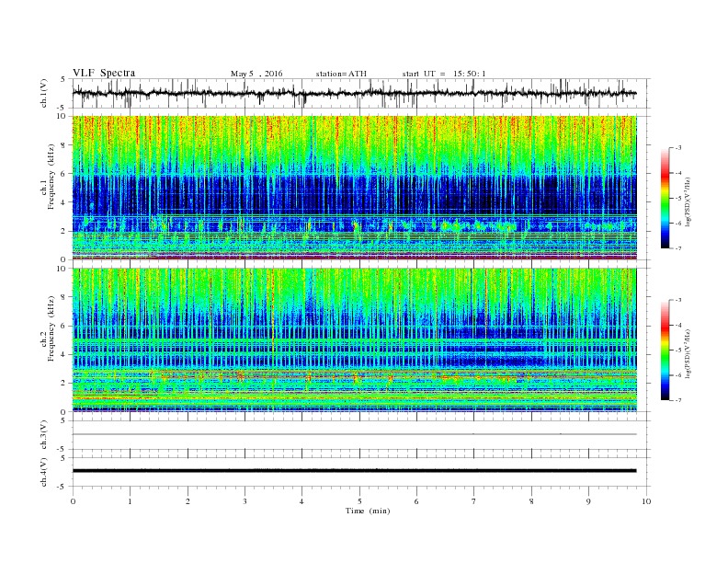The height and width of the screenshot is (563, 728).
Task: Click the ch.1 voltage waveform trace panel
Action: point(361,93)
